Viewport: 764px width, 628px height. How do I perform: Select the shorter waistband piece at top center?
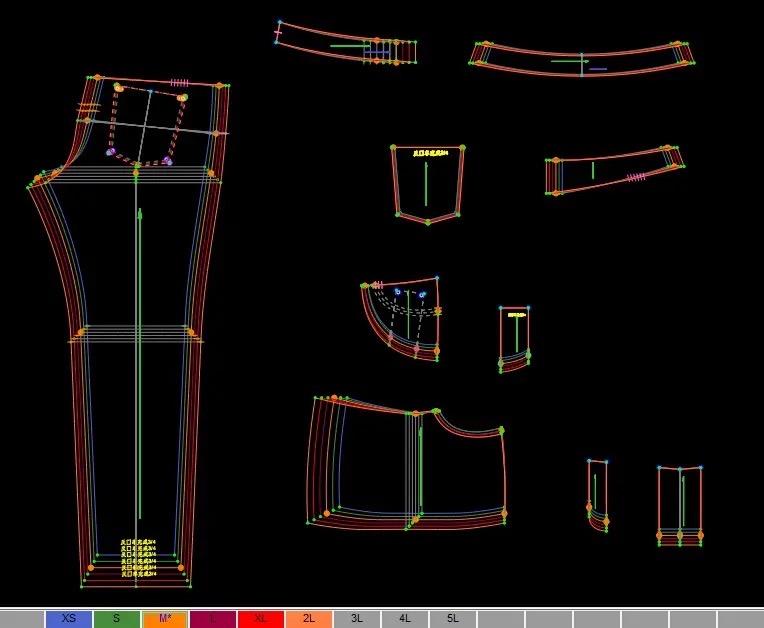tap(345, 45)
